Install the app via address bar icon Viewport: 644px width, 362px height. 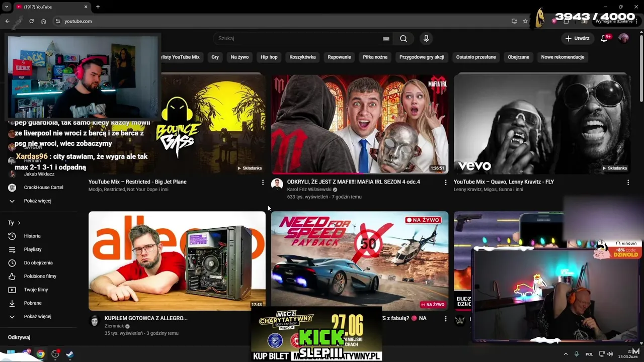[514, 21]
